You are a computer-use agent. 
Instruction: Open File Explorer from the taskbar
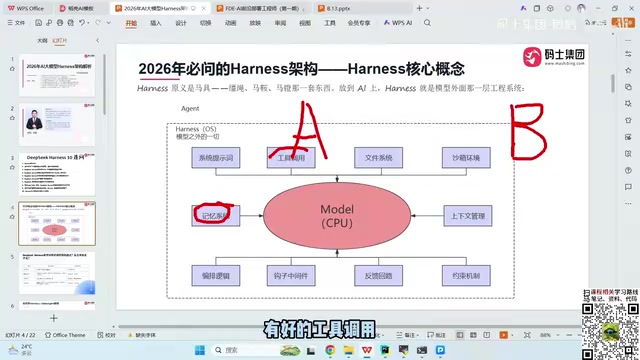click(349, 350)
